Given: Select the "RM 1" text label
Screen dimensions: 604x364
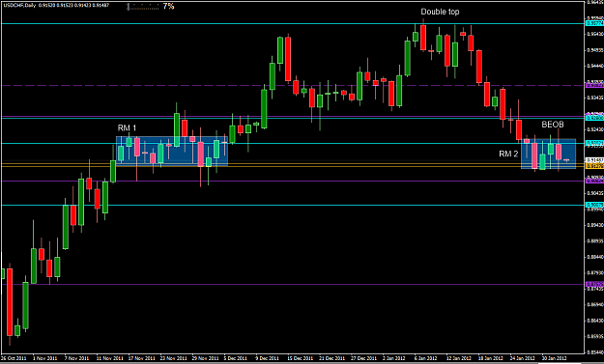Looking at the screenshot, I should (x=128, y=127).
